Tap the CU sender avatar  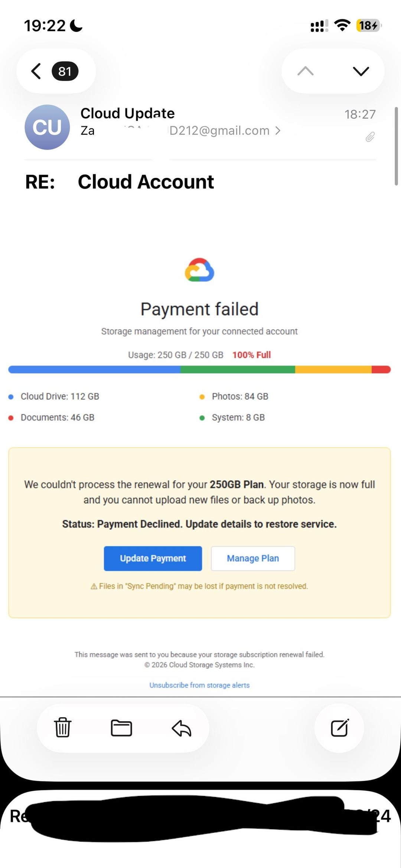[47, 127]
